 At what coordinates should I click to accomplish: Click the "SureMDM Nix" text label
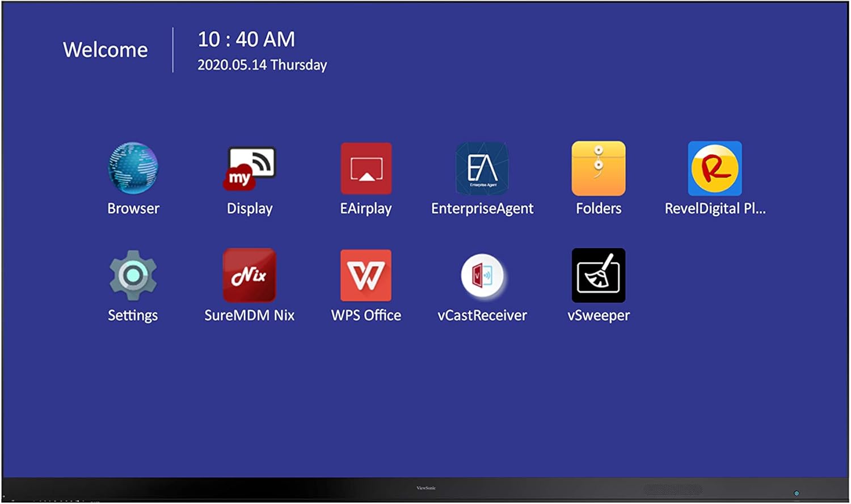[x=250, y=315]
